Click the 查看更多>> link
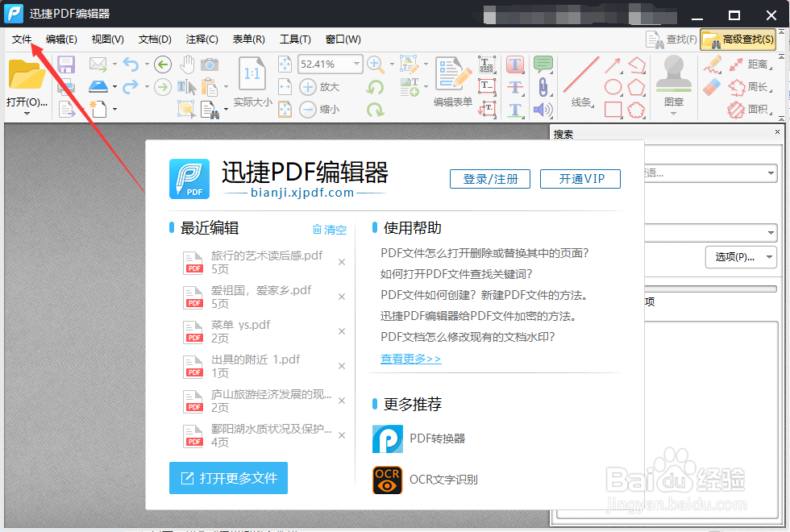The height and width of the screenshot is (532, 790). click(410, 359)
